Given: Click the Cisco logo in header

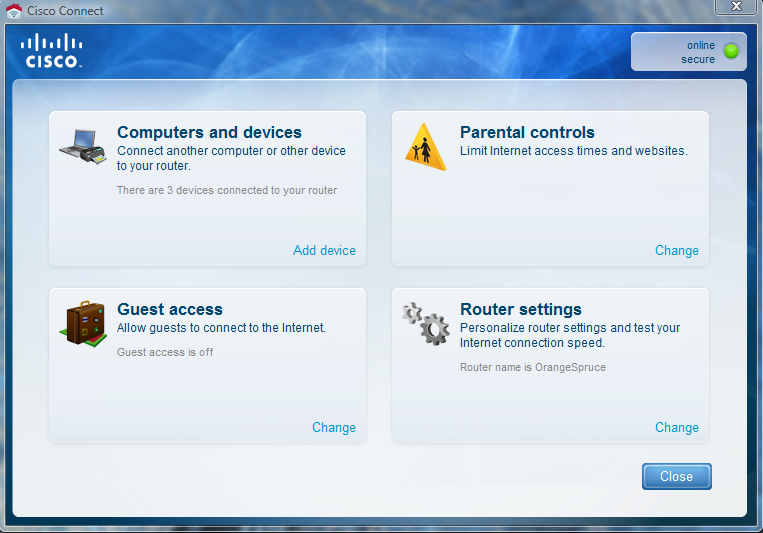Looking at the screenshot, I should coord(52,51).
